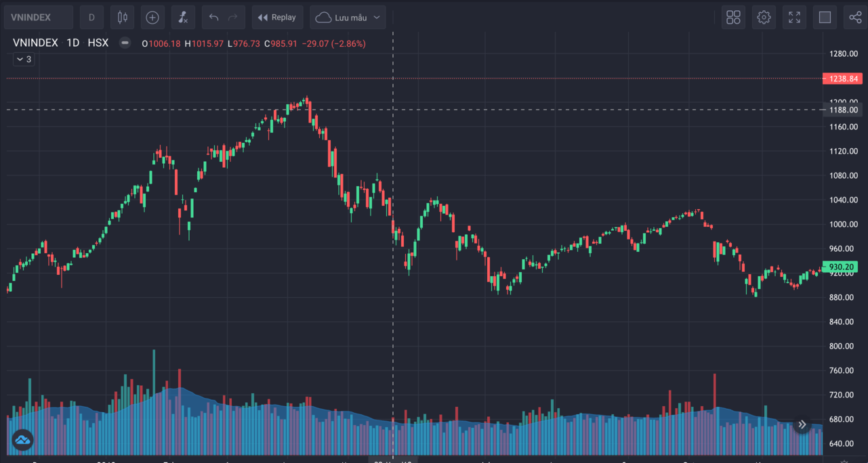
Task: Open the layout grid widgets icon
Action: click(733, 18)
